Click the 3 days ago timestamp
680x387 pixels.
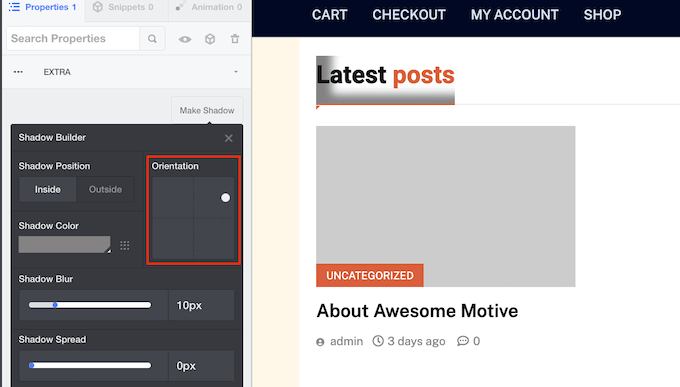click(416, 341)
